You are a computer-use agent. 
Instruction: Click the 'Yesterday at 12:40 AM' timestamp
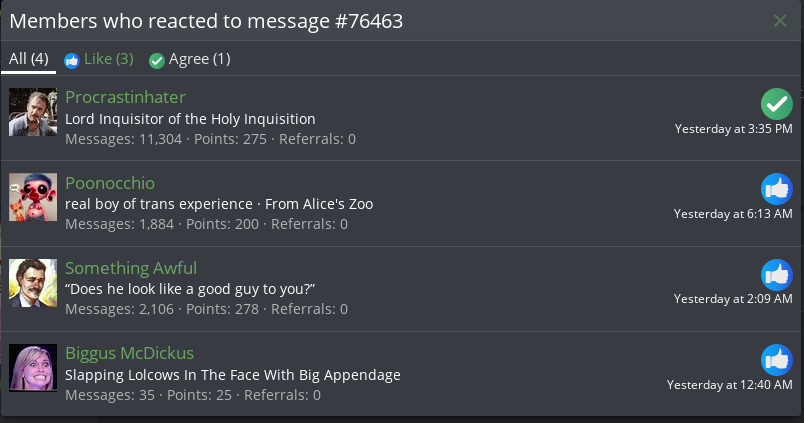click(x=730, y=385)
